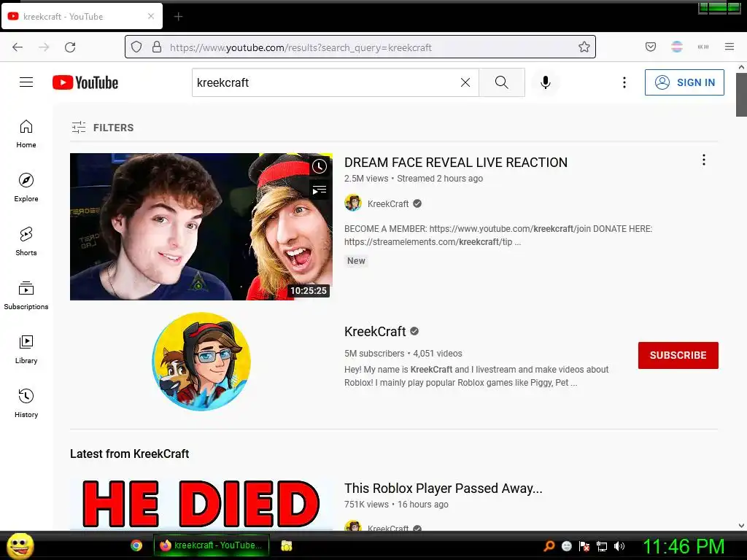747x560 pixels.
Task: Open Library in the sidebar
Action: pyautogui.click(x=26, y=349)
